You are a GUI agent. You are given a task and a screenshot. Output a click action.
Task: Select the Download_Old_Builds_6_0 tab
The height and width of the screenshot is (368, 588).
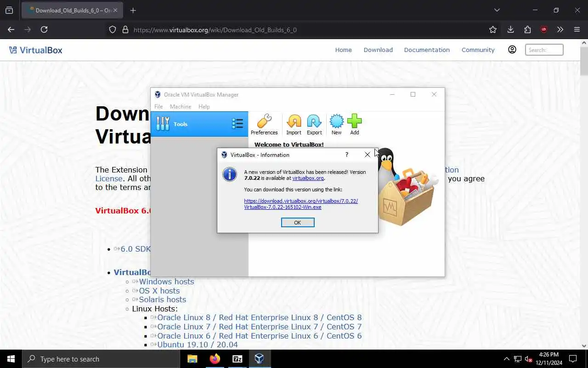coord(72,10)
